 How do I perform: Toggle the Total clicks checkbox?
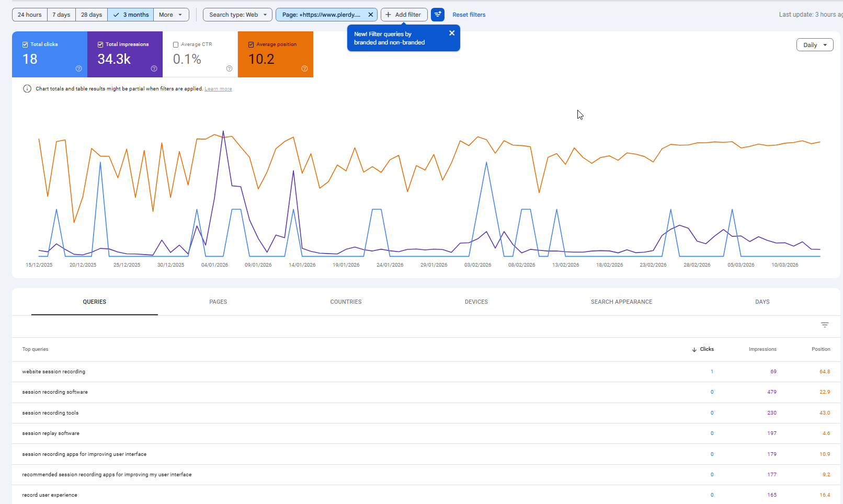click(25, 44)
